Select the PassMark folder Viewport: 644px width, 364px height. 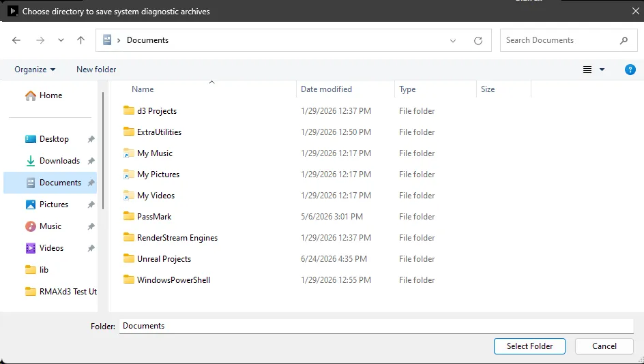pyautogui.click(x=154, y=217)
